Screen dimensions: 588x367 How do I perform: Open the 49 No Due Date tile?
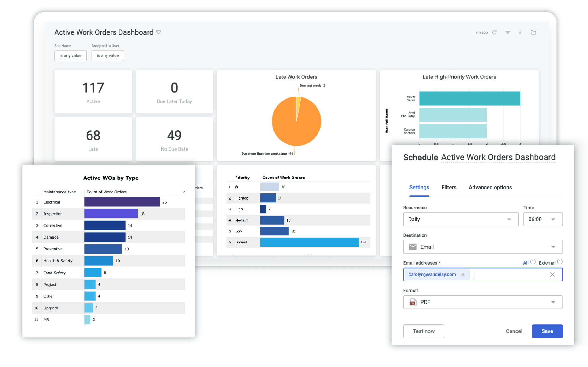pos(174,139)
